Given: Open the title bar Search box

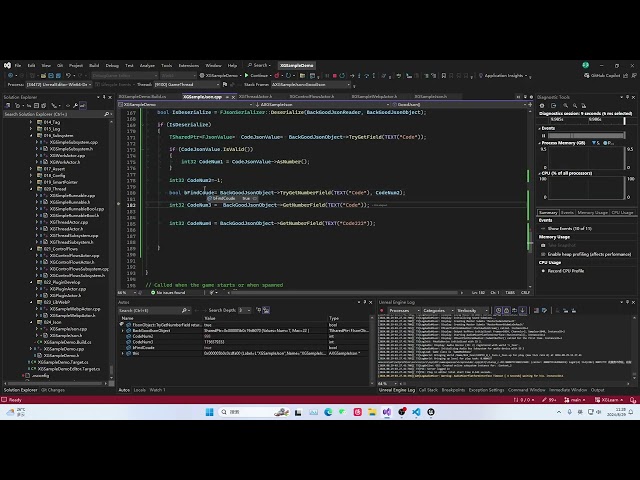Looking at the screenshot, I should [x=260, y=65].
